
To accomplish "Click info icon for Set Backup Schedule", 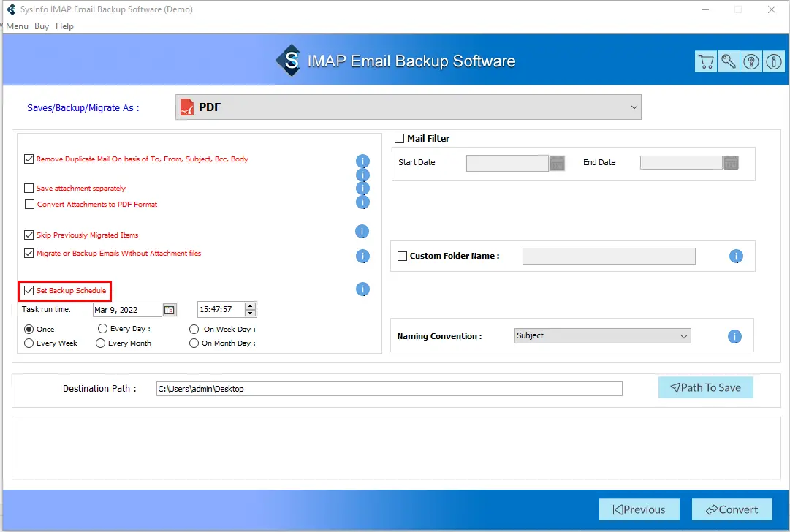I will click(362, 289).
